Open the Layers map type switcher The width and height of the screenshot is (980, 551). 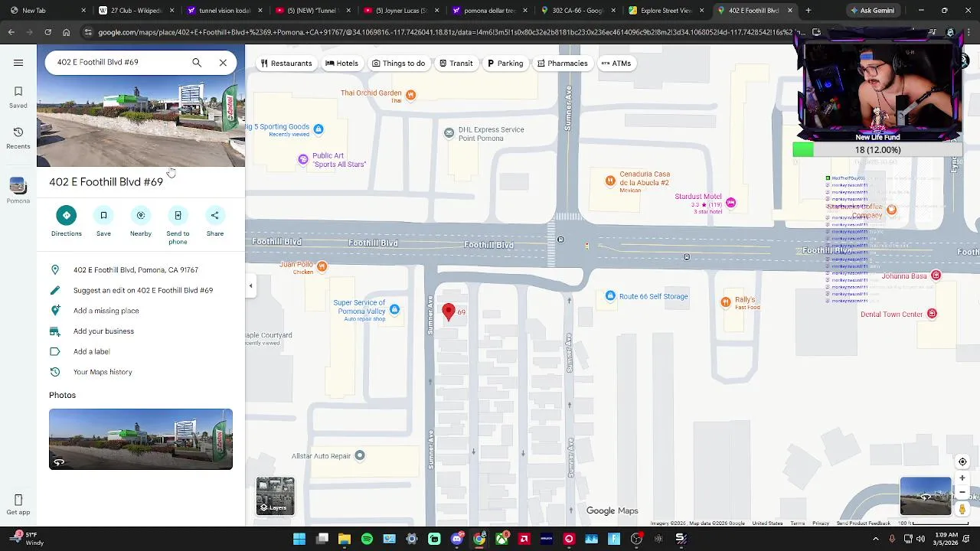tap(276, 496)
